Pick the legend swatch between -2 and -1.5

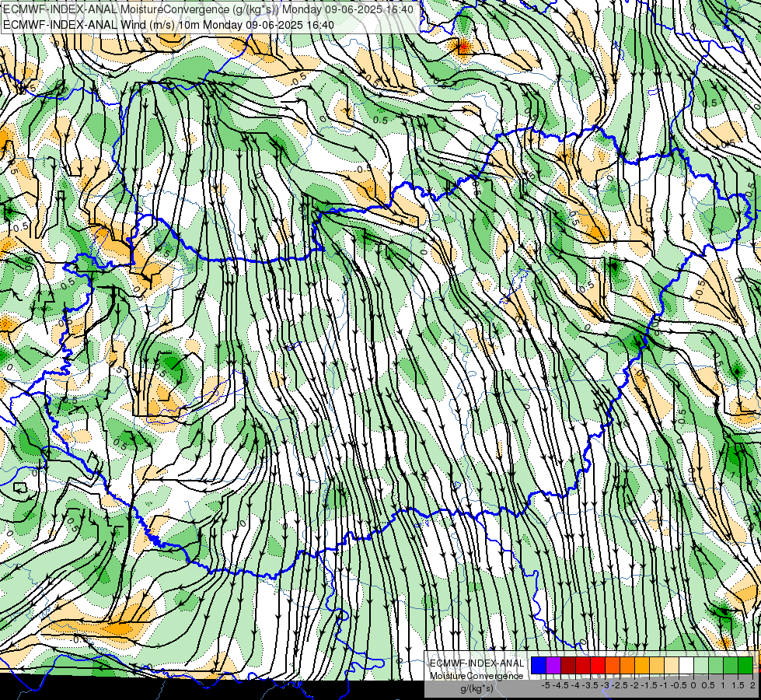coord(642,665)
